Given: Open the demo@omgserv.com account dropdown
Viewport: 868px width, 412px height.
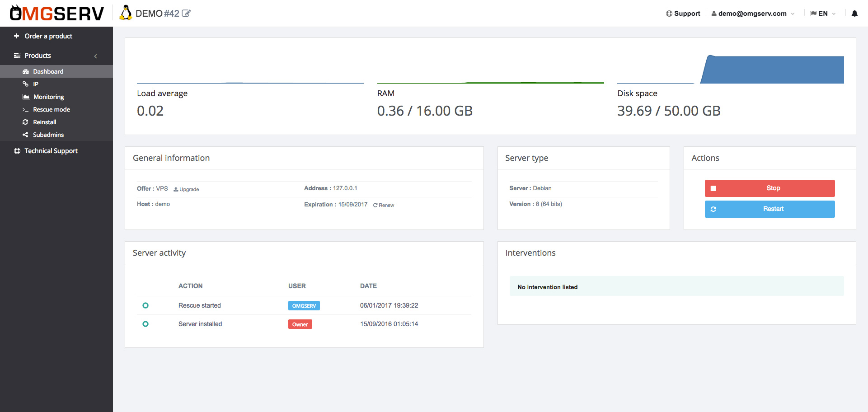Looking at the screenshot, I should pos(753,14).
